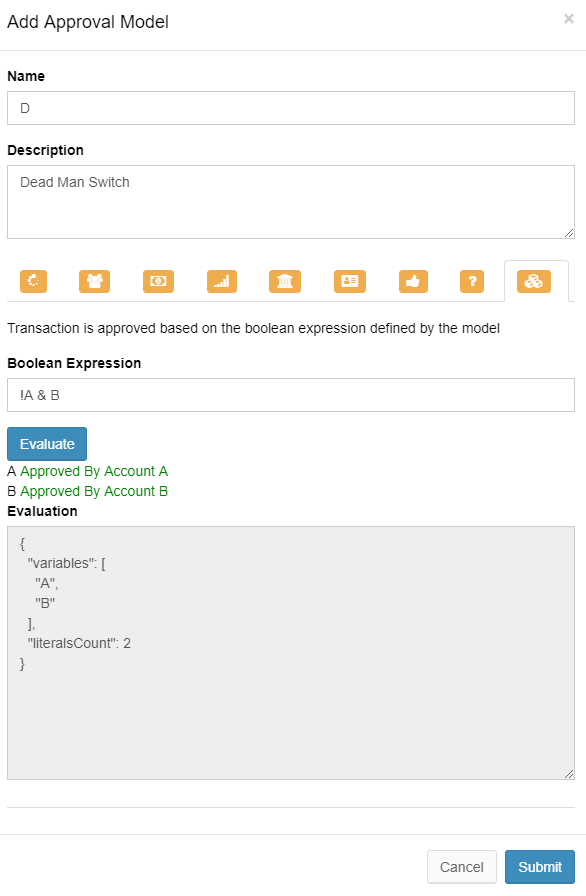Select the refresh approval model icon

point(33,281)
